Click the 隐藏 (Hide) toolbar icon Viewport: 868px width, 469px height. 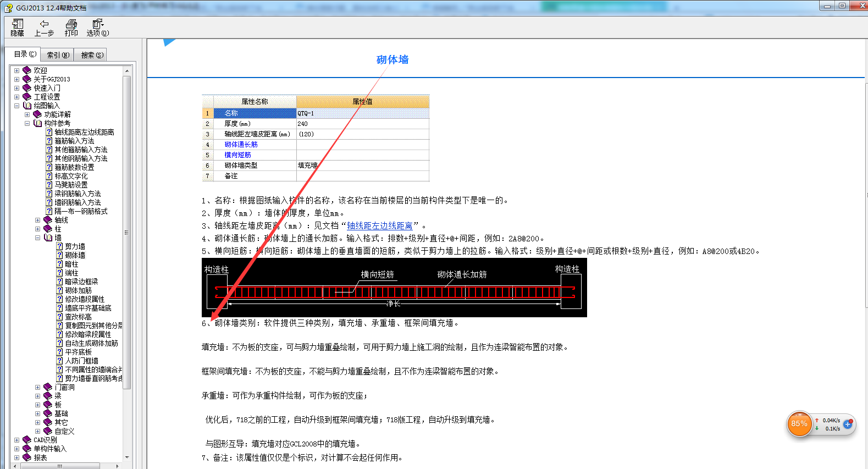18,27
